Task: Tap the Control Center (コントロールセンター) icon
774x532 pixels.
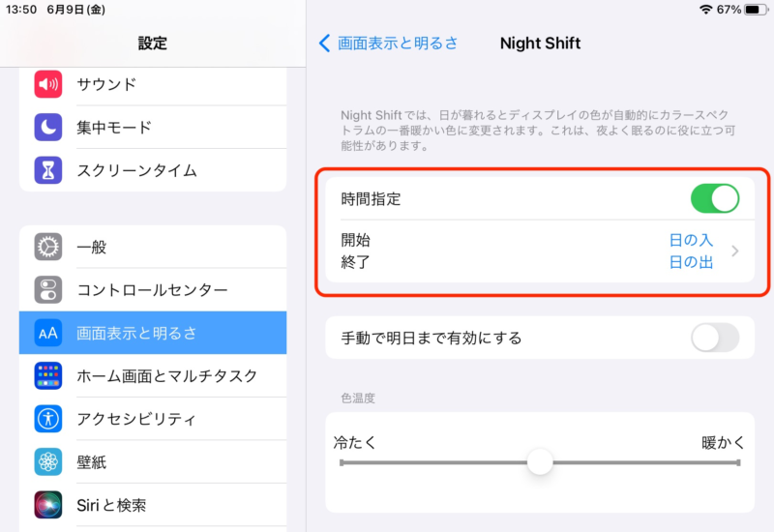Action: [48, 289]
